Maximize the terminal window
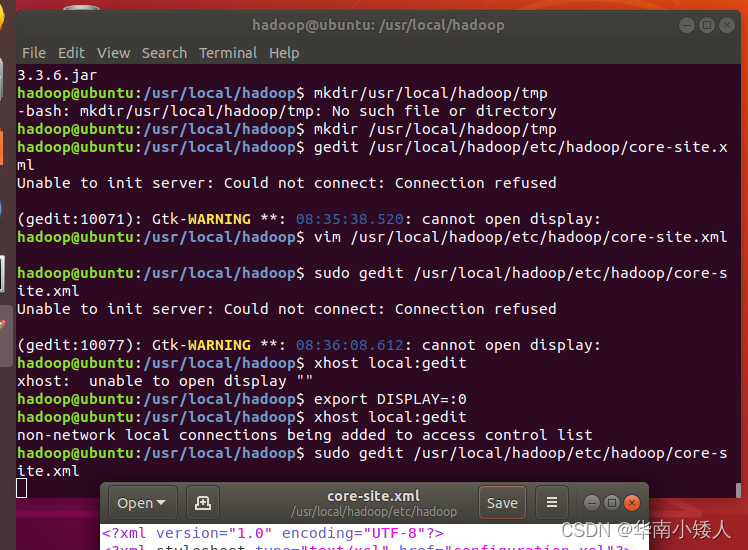 pyautogui.click(x=707, y=25)
